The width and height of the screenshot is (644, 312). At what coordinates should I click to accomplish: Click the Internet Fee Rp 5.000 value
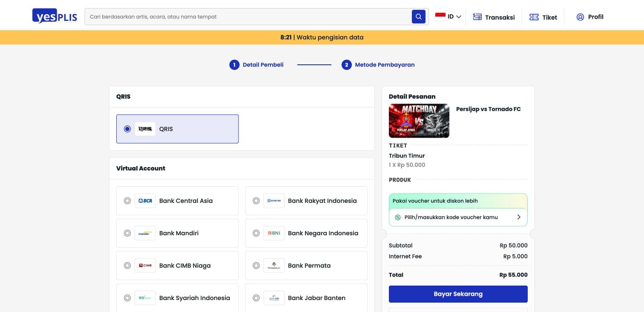(x=515, y=257)
